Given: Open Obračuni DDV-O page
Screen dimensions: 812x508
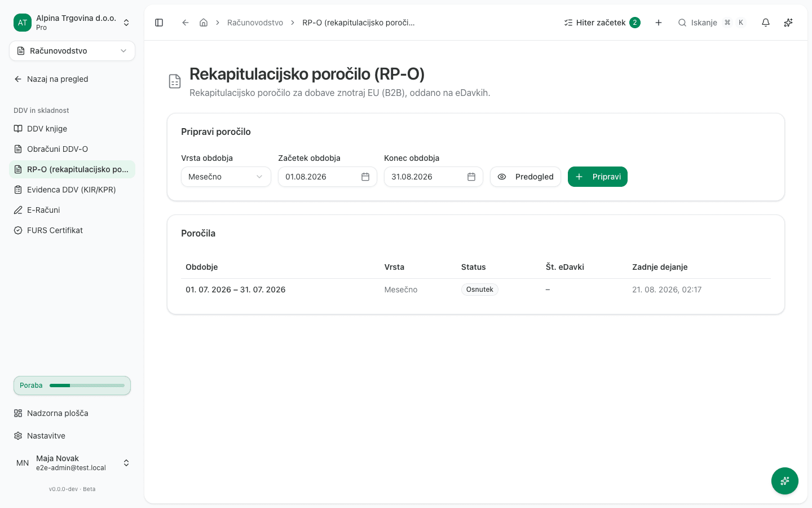Looking at the screenshot, I should tap(72, 149).
